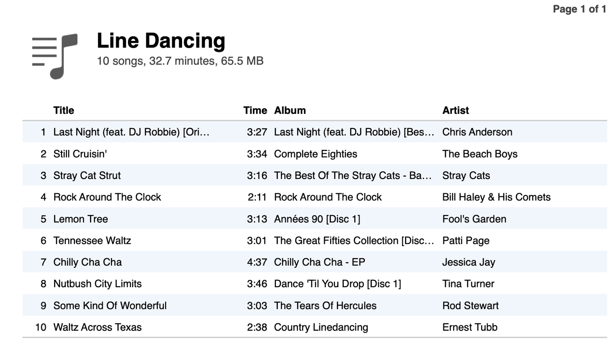
Task: Click the Page 1 of 1 indicator
Action: click(x=579, y=9)
